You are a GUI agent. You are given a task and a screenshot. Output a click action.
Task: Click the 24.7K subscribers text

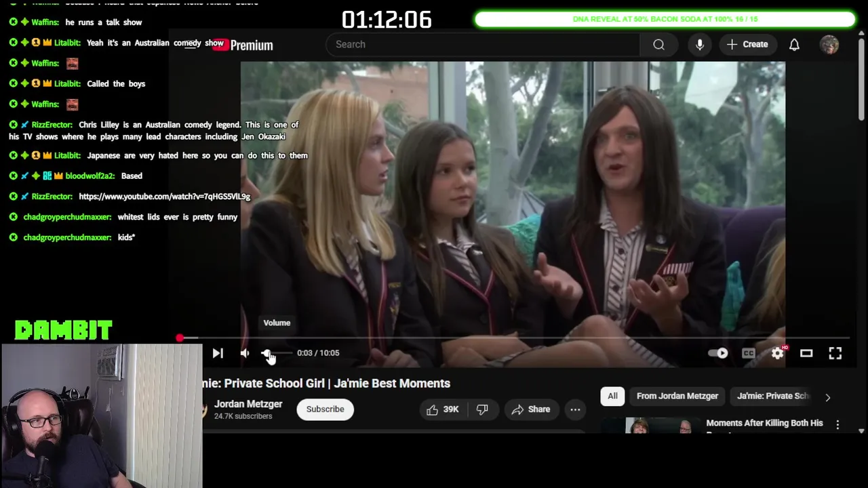tap(243, 416)
